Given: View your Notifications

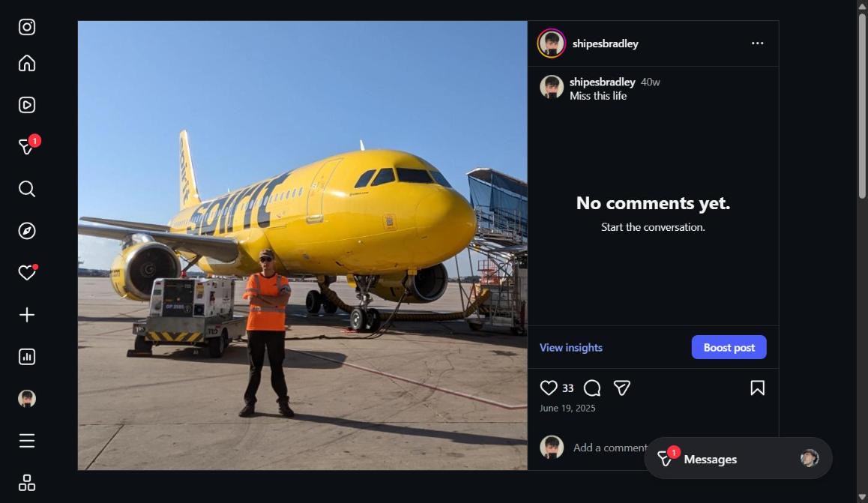Looking at the screenshot, I should pyautogui.click(x=26, y=272).
